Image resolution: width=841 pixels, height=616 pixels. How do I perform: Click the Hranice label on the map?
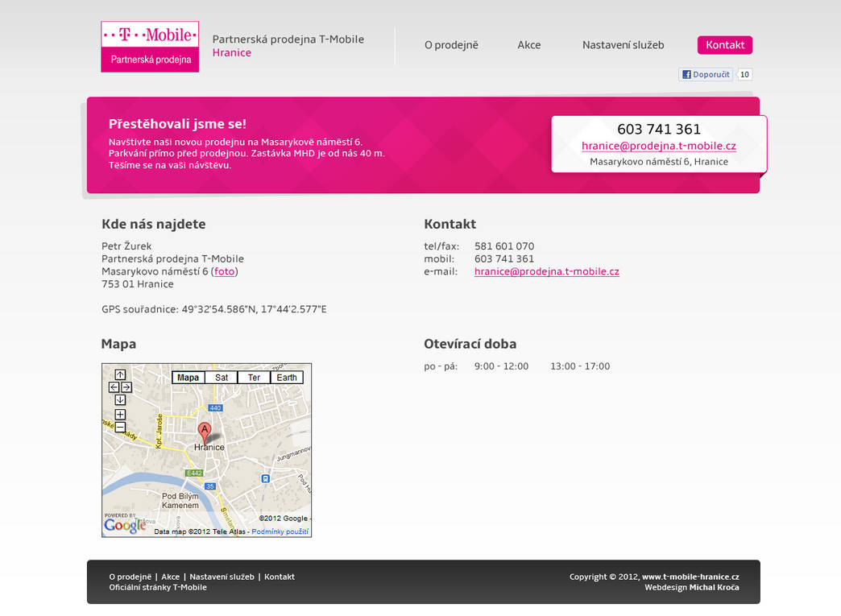coord(209,447)
